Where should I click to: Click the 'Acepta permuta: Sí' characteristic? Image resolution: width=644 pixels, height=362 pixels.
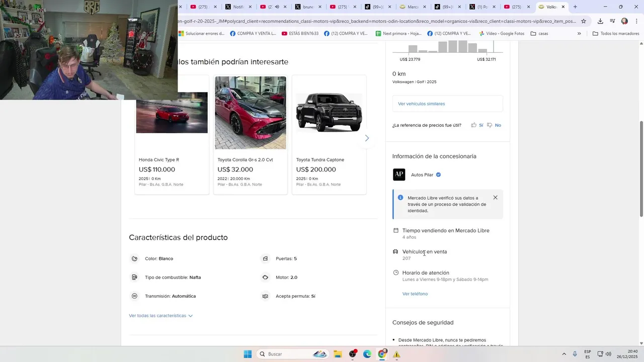click(x=295, y=296)
